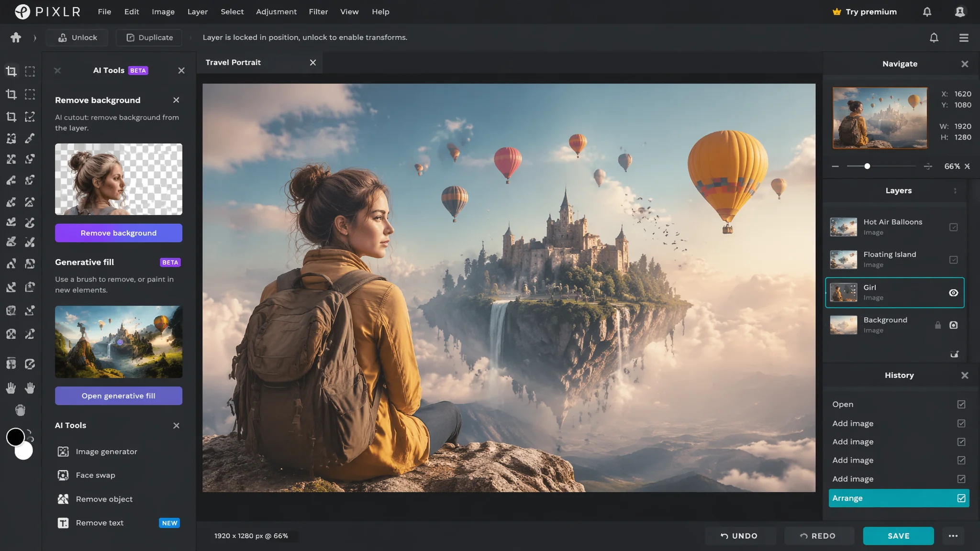
Task: Zoom in with the plus icon in Navigate
Action: coord(928,166)
